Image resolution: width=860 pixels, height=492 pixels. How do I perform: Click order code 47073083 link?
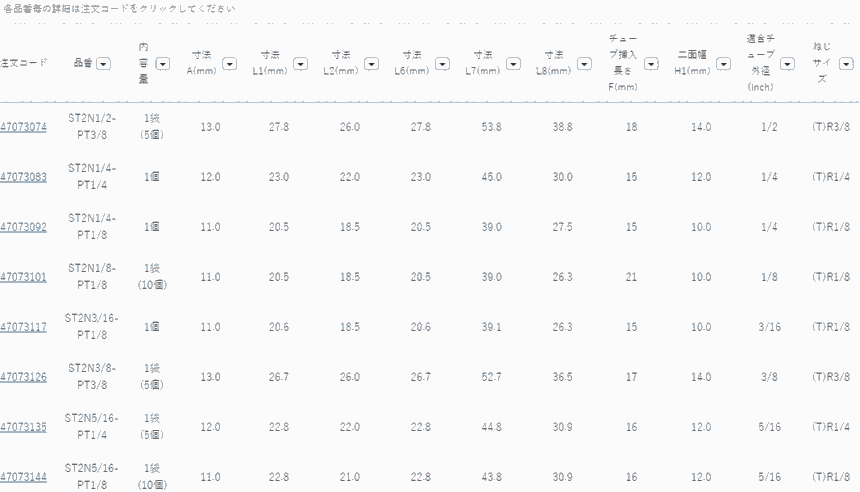23,177
